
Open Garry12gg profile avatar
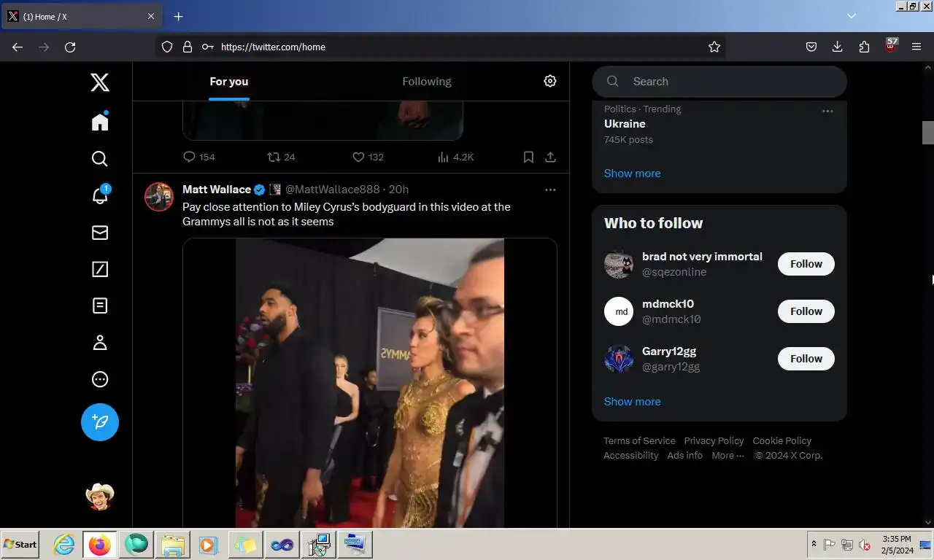pos(619,359)
